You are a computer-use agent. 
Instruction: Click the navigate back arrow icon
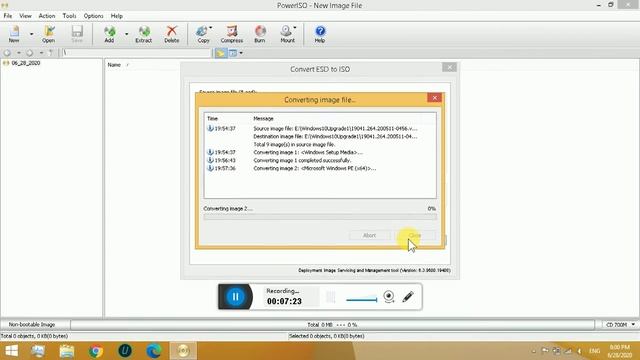[7, 53]
